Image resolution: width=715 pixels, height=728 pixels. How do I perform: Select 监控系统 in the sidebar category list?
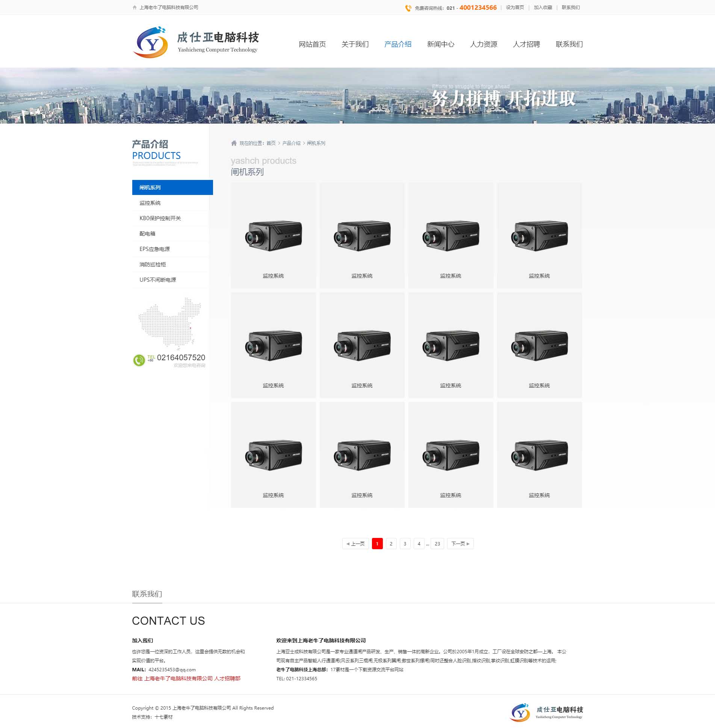pyautogui.click(x=150, y=203)
